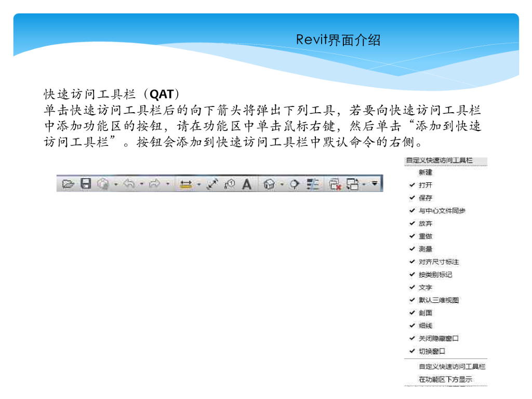The height and width of the screenshot is (399, 532).
Task: Expand the Switch Windows dropdown arrow
Action: [x=364, y=184]
